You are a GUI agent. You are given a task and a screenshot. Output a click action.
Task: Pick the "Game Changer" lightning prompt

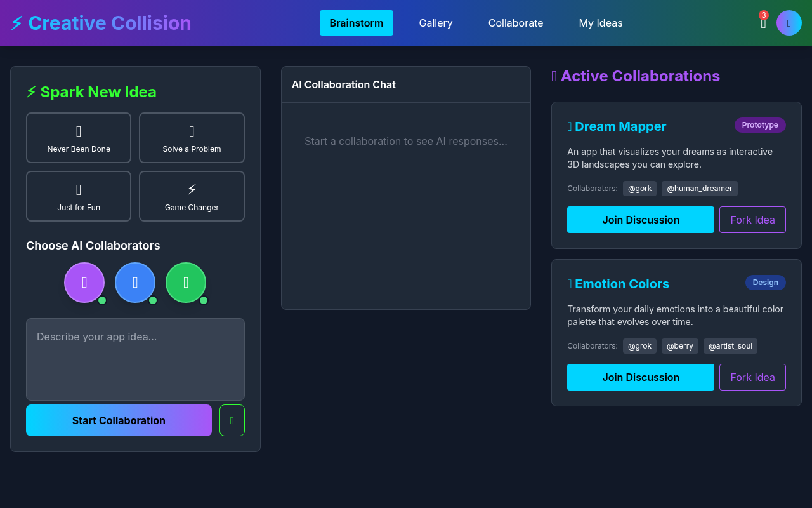[192, 196]
